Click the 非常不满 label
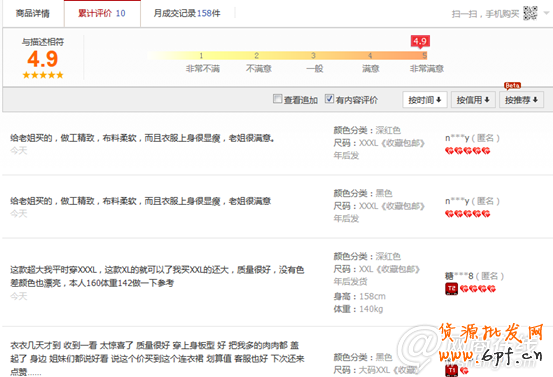Viewport: 553px width, 377px height. coord(203,69)
